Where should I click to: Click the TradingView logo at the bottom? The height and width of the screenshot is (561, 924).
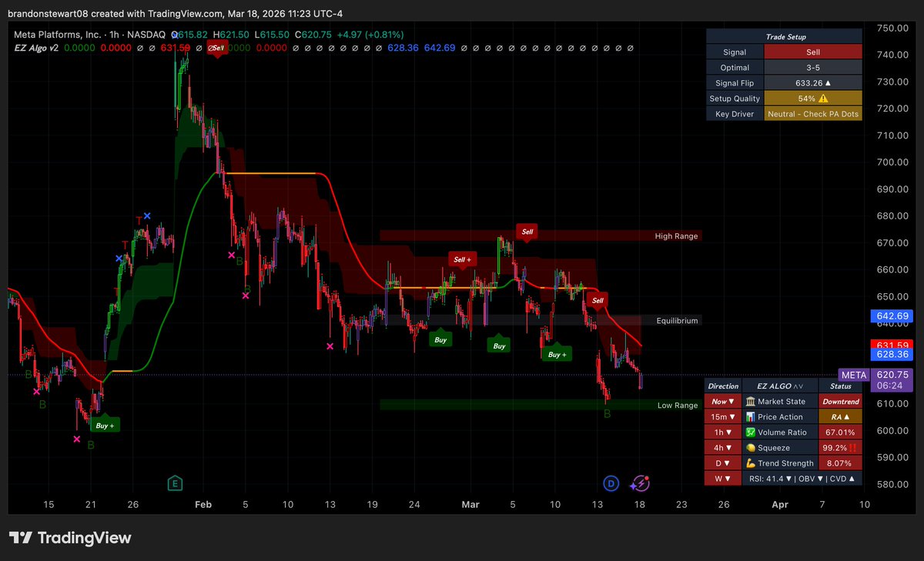tap(70, 538)
